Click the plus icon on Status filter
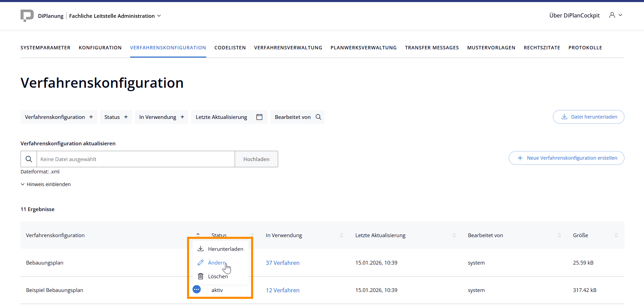This screenshot has height=305, width=644. (x=126, y=117)
